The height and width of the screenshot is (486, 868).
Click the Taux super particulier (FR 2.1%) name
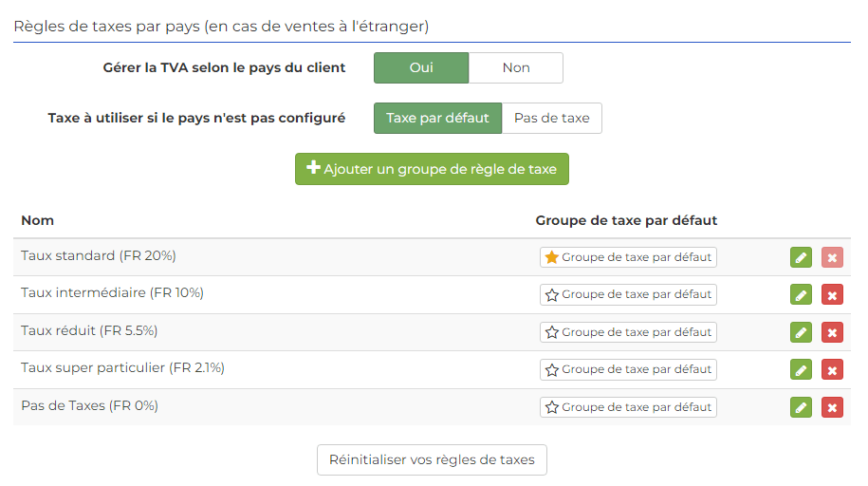point(123,368)
